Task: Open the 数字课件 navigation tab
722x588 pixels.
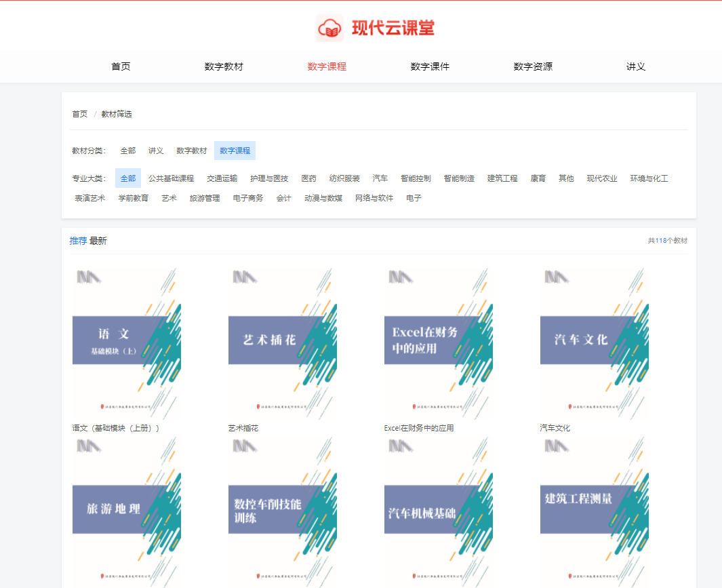Action: point(430,66)
